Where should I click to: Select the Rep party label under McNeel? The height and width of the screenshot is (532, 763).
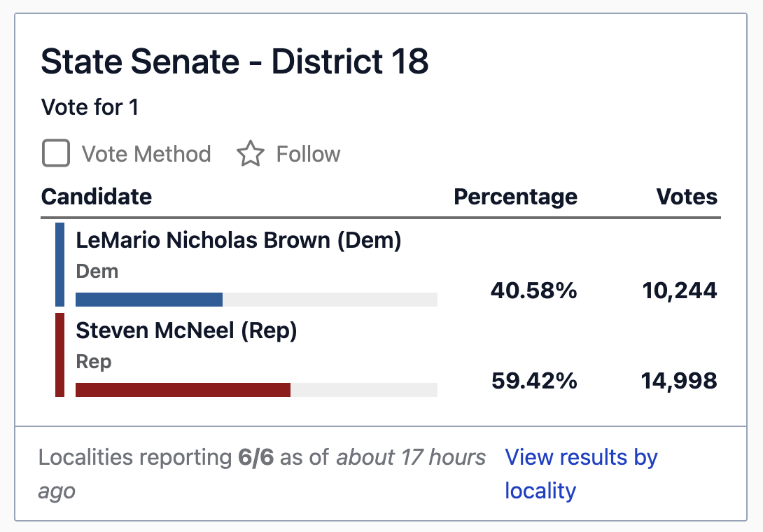(x=94, y=362)
